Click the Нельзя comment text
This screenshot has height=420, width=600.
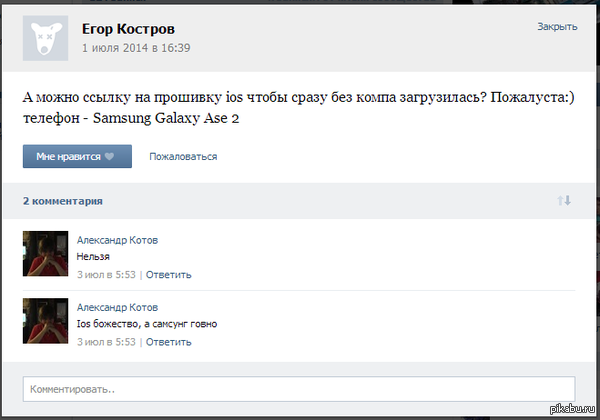[x=93, y=257]
